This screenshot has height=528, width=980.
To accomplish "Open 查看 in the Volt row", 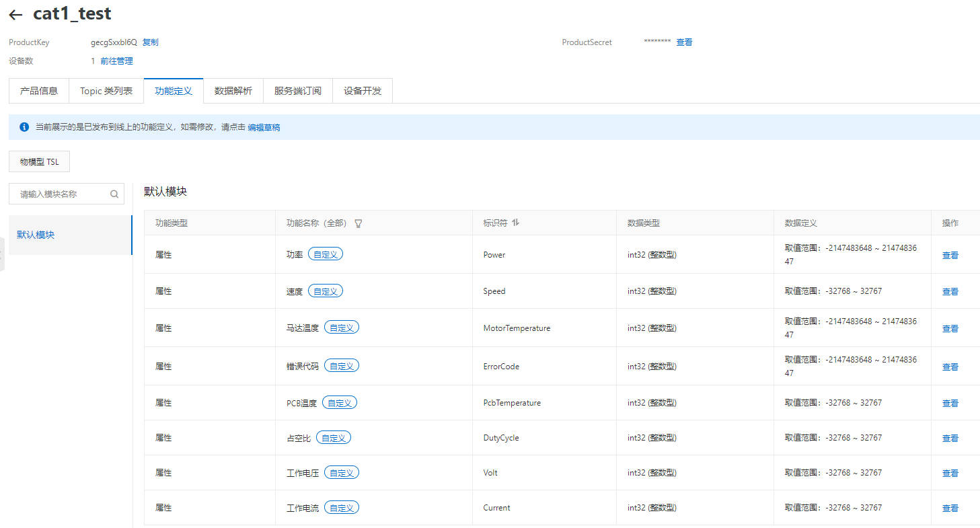I will pos(950,474).
